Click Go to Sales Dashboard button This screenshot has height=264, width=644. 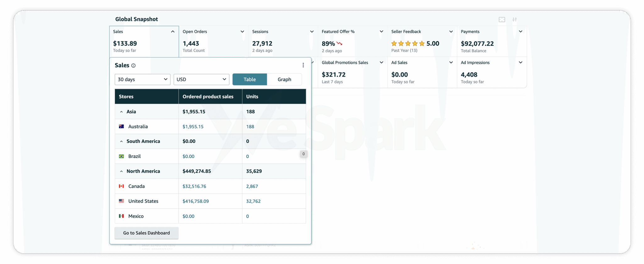coord(147,233)
